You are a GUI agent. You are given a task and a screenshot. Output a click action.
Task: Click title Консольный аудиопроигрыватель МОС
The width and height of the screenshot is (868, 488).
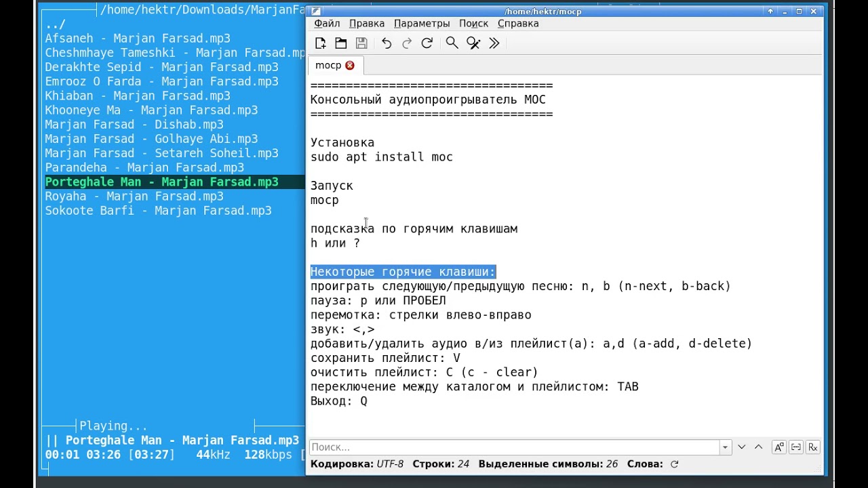point(428,100)
